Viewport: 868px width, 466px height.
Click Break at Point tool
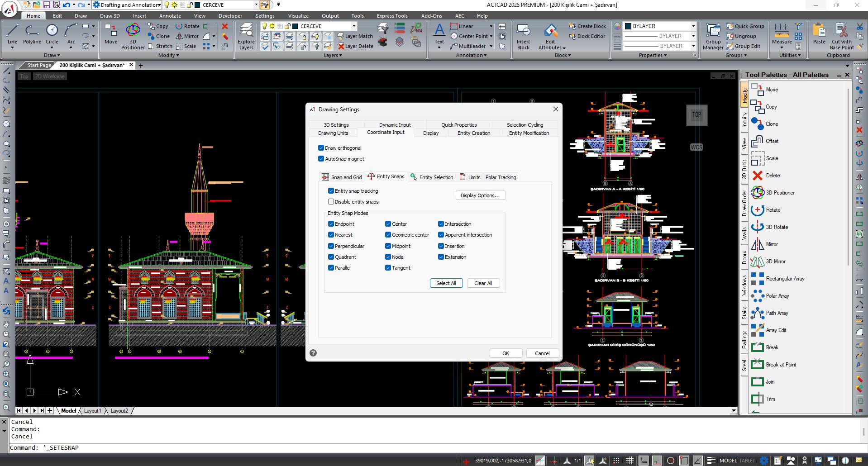pos(773,365)
